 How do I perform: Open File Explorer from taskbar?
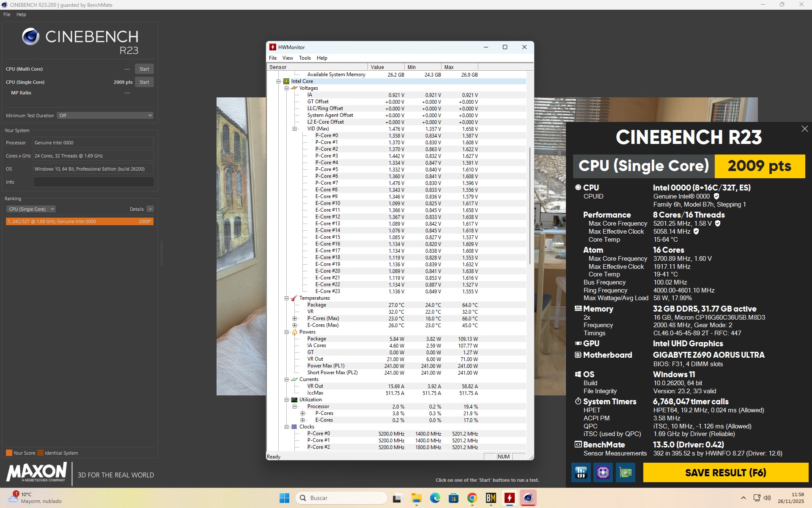coord(416,498)
